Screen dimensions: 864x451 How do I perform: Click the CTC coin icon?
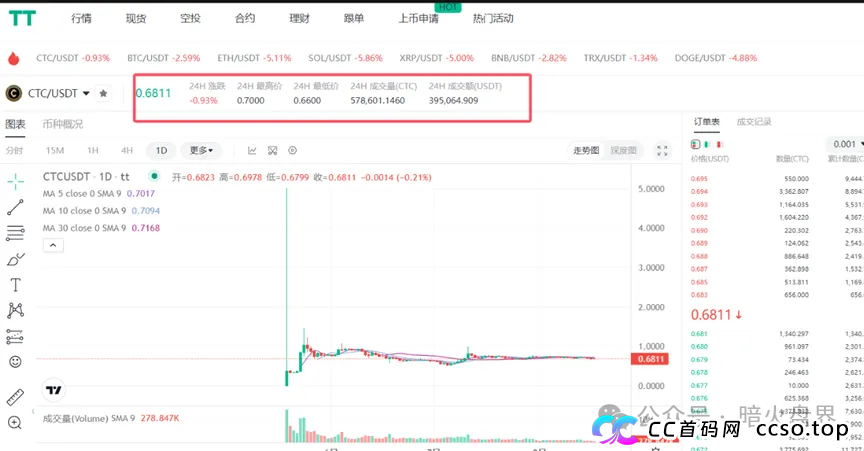[14, 93]
